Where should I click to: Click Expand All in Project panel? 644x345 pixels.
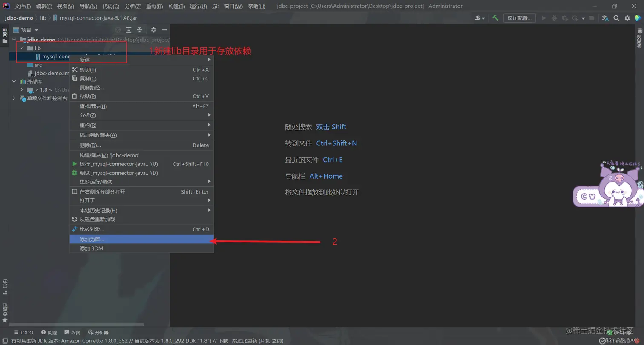tap(129, 30)
